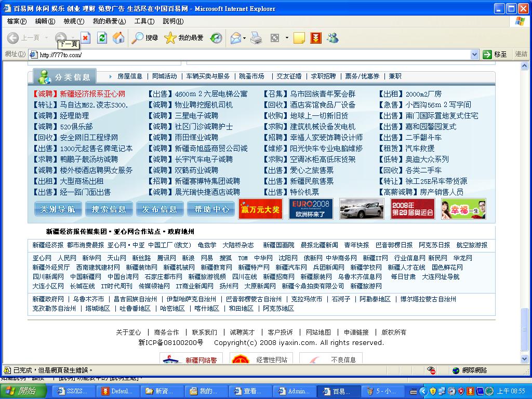532x399 pixels.
Task: Click the 新疆网络警 badge
Action: pyautogui.click(x=191, y=359)
